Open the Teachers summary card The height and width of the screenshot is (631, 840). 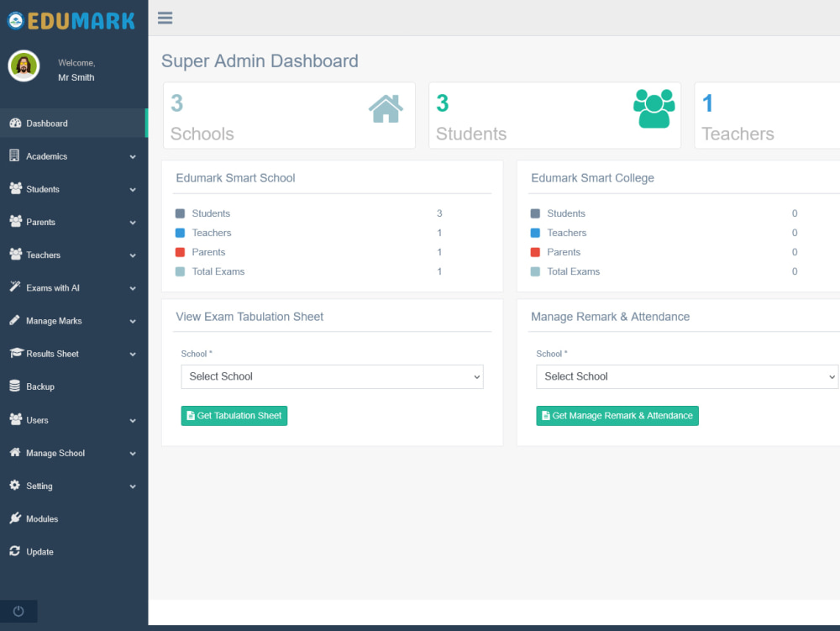tap(767, 115)
